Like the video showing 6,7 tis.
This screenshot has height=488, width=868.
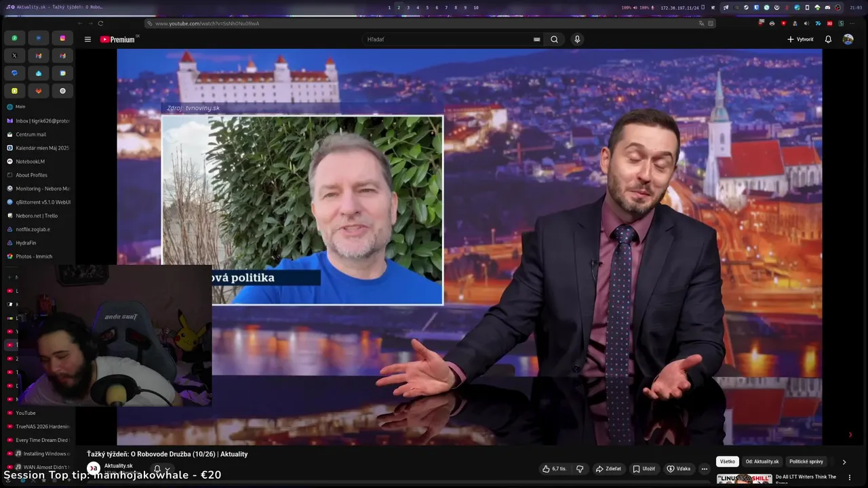(555, 468)
